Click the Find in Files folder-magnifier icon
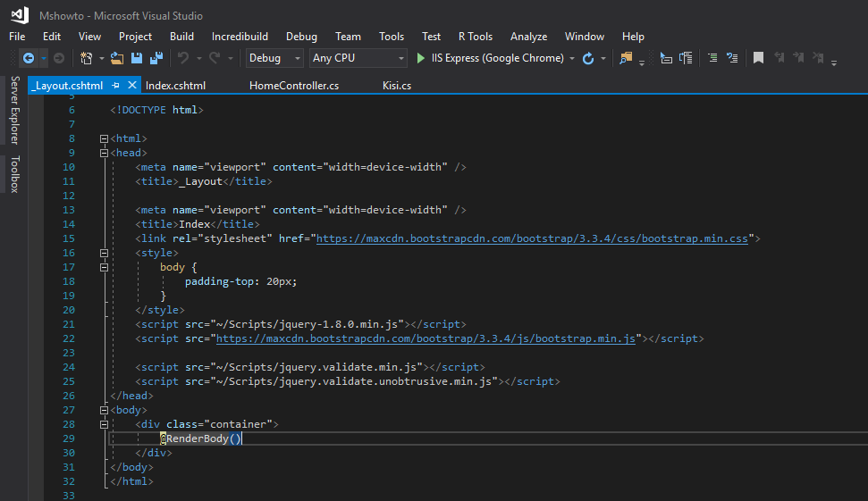Viewport: 868px width, 501px height. [x=626, y=58]
